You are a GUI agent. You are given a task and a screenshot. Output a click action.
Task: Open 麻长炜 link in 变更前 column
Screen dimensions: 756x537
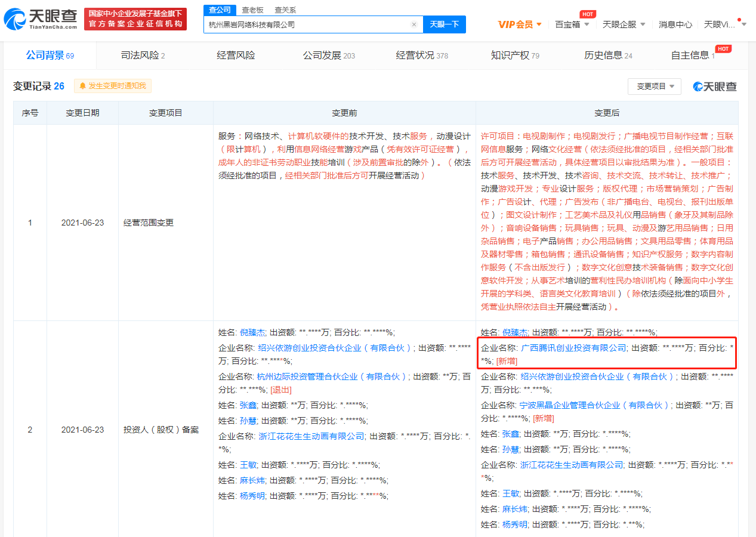(x=253, y=480)
